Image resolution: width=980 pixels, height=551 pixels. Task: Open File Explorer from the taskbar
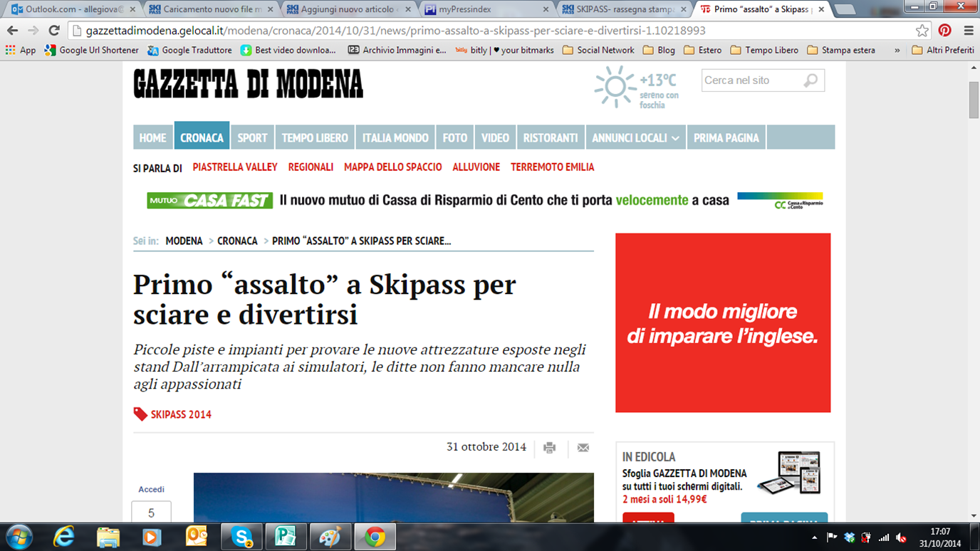pyautogui.click(x=108, y=537)
